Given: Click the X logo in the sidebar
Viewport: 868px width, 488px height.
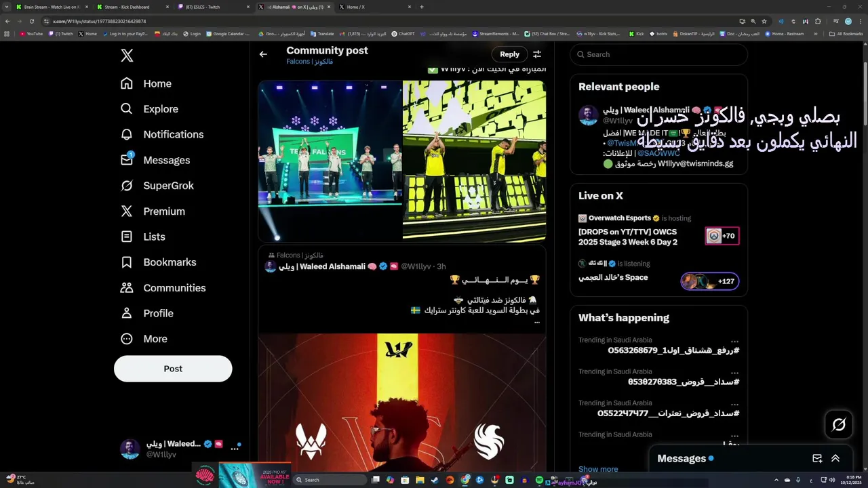Looking at the screenshot, I should coord(127,56).
